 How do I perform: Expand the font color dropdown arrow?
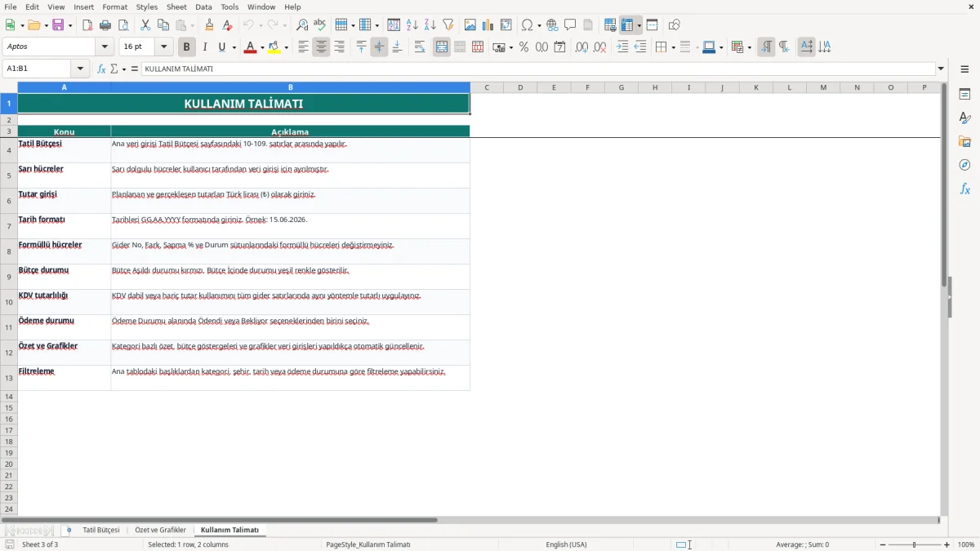click(x=262, y=48)
